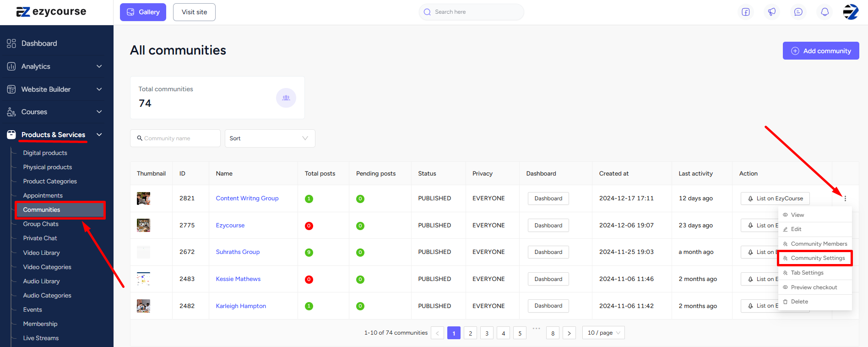Open three-dot actions for Content Writng Group
The height and width of the screenshot is (347, 868).
click(x=845, y=198)
